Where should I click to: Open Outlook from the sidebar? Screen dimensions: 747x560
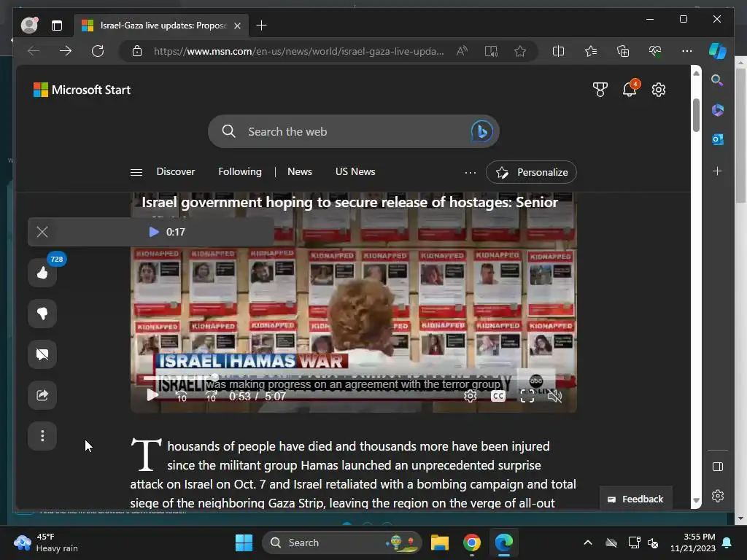coord(718,139)
